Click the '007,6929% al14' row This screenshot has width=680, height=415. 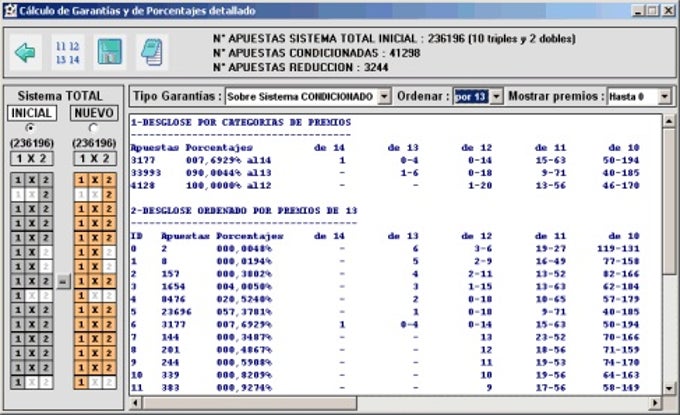click(385, 160)
